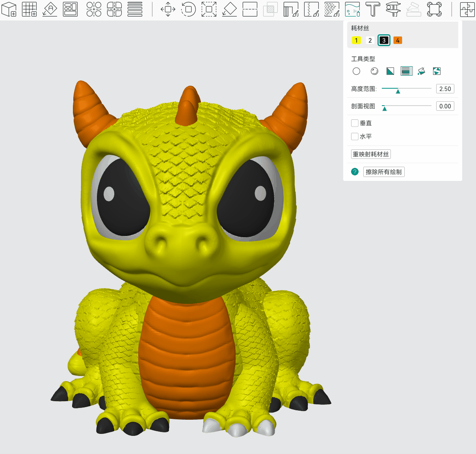Click the 重映射耗材丝 button

click(371, 154)
